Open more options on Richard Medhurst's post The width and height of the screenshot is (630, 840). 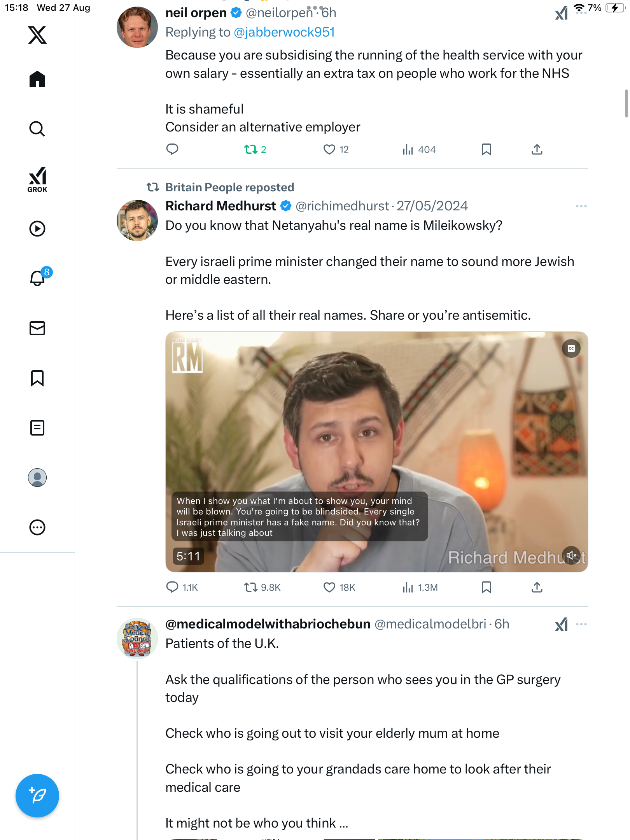click(581, 206)
